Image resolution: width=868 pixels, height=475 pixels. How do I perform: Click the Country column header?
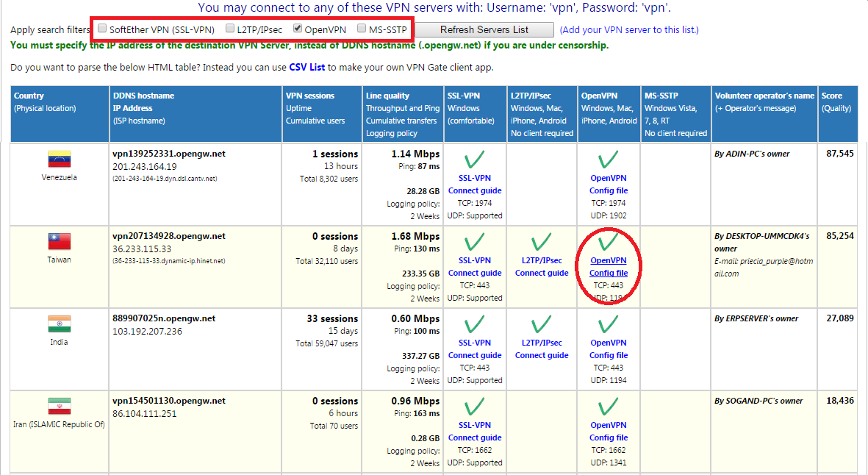coord(60,114)
